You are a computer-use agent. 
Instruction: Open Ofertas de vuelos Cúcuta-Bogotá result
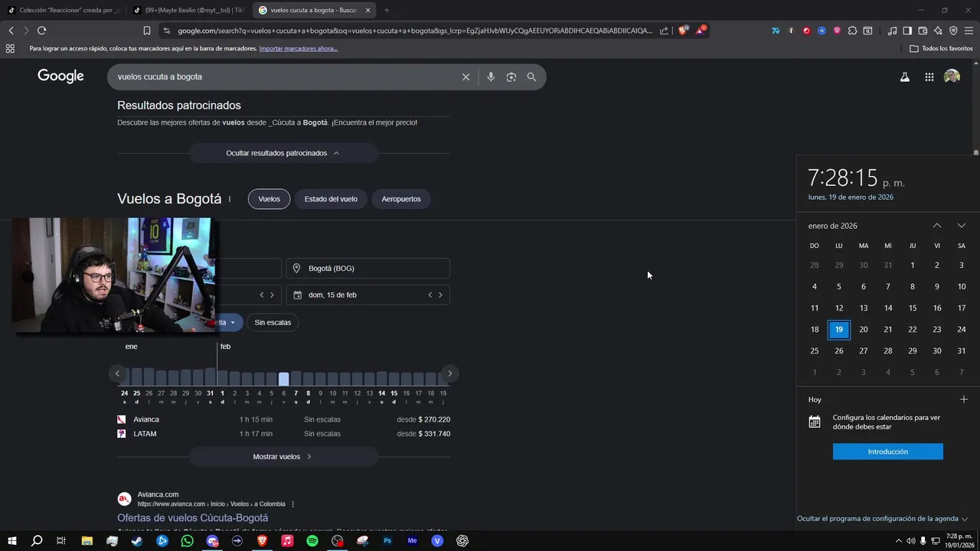pyautogui.click(x=192, y=518)
